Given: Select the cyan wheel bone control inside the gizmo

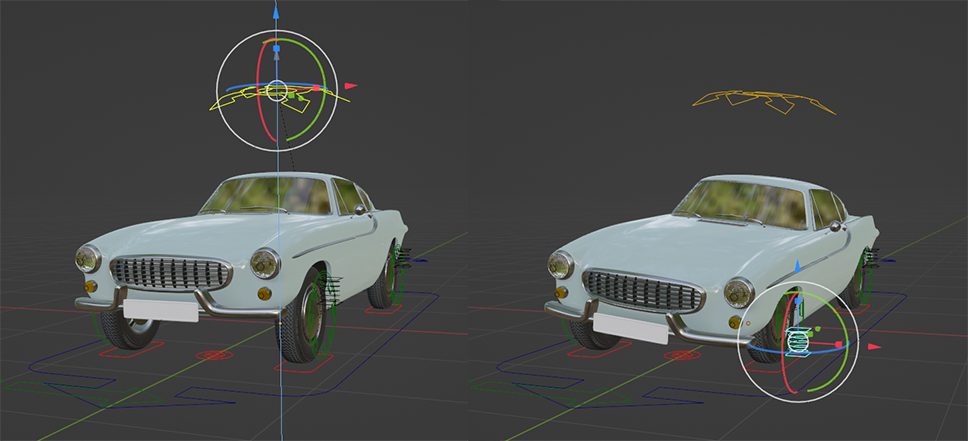Looking at the screenshot, I should click(x=796, y=342).
